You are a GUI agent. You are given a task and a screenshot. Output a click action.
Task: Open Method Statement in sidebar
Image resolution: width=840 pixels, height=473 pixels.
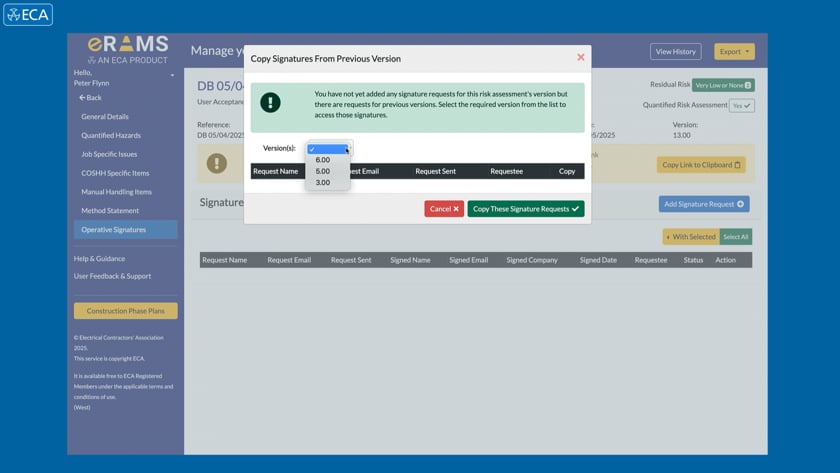point(110,211)
